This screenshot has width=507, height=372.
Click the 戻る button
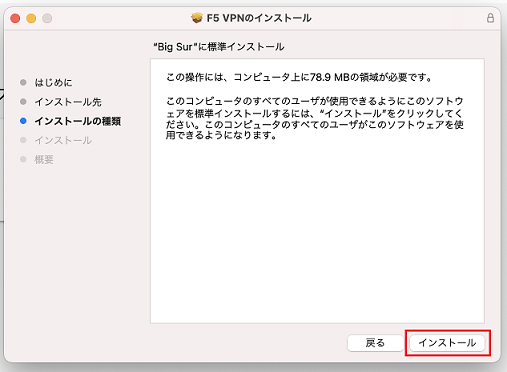coord(375,343)
